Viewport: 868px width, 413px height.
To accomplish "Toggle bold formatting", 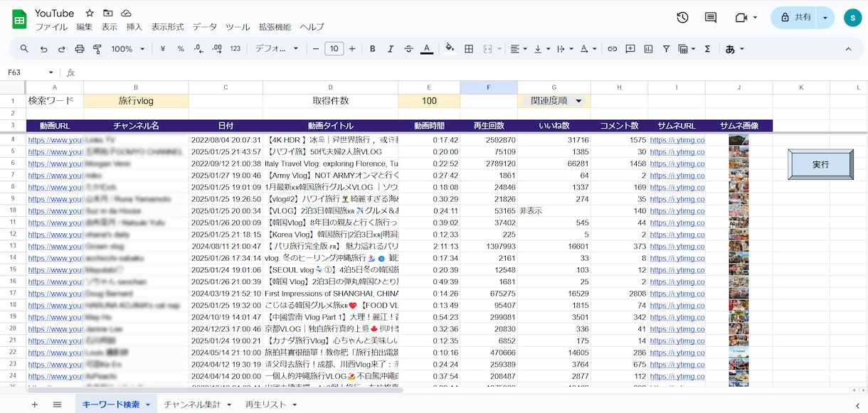I will coord(372,49).
